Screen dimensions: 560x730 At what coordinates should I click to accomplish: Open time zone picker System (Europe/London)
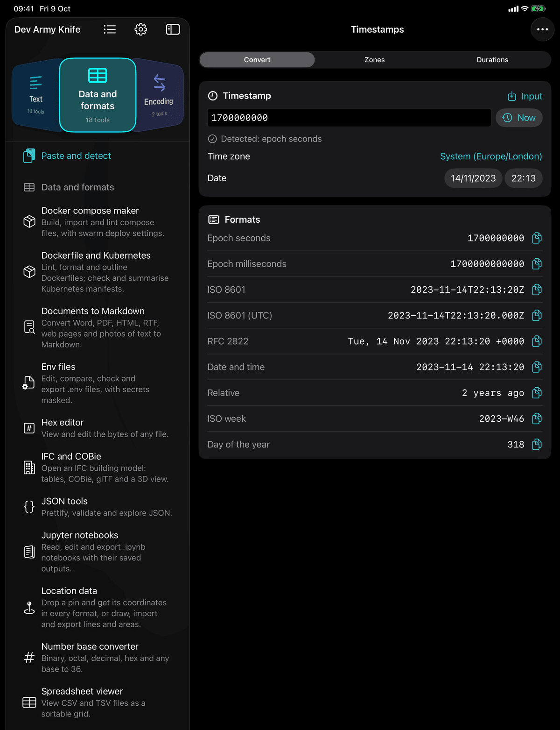point(491,156)
